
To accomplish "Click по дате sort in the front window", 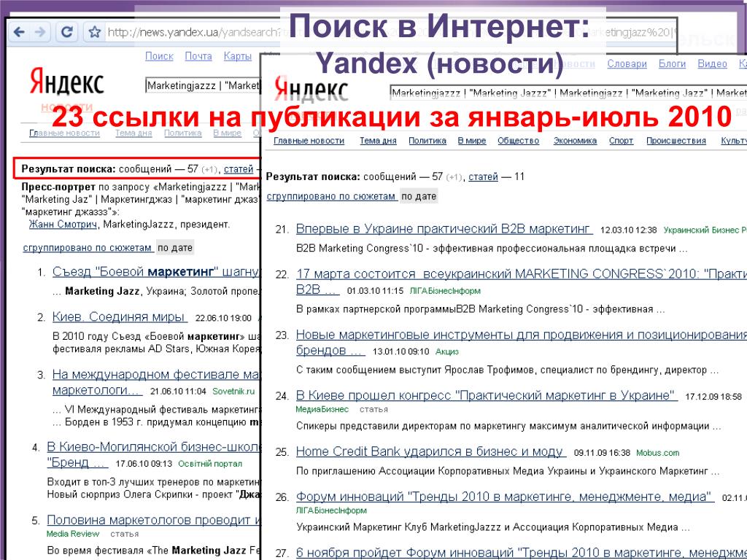I will click(x=419, y=196).
